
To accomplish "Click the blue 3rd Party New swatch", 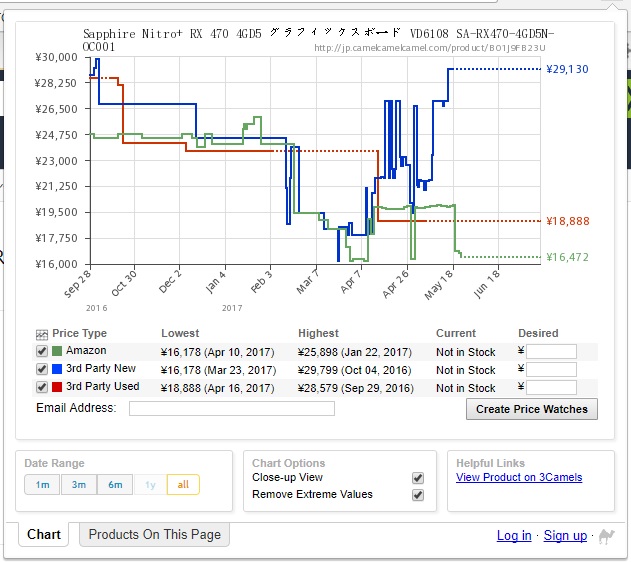I will coord(57,369).
